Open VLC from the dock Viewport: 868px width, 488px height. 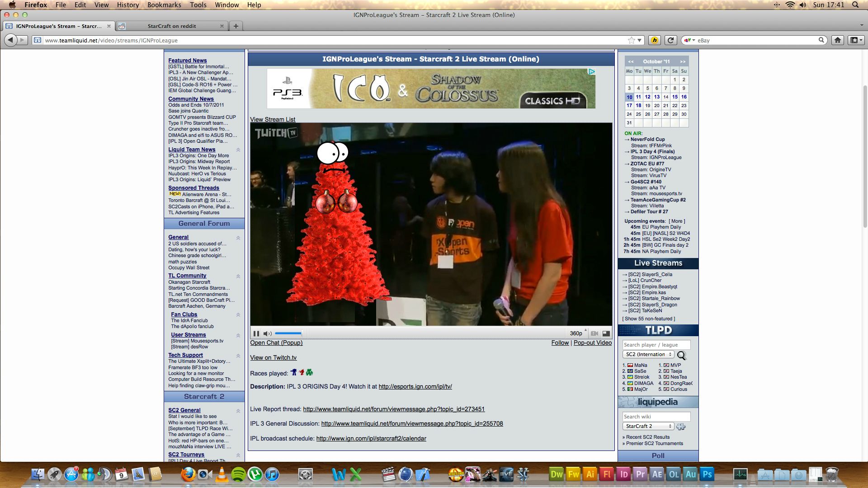click(221, 474)
